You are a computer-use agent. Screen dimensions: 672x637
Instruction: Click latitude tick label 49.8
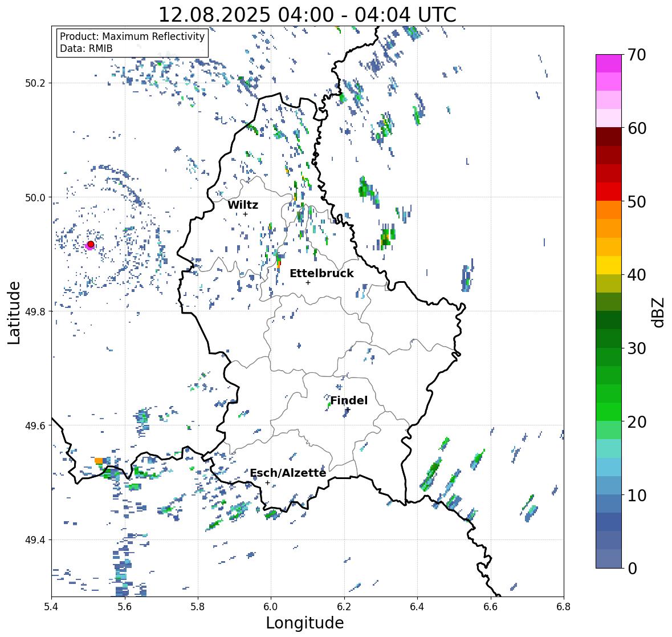pos(35,311)
